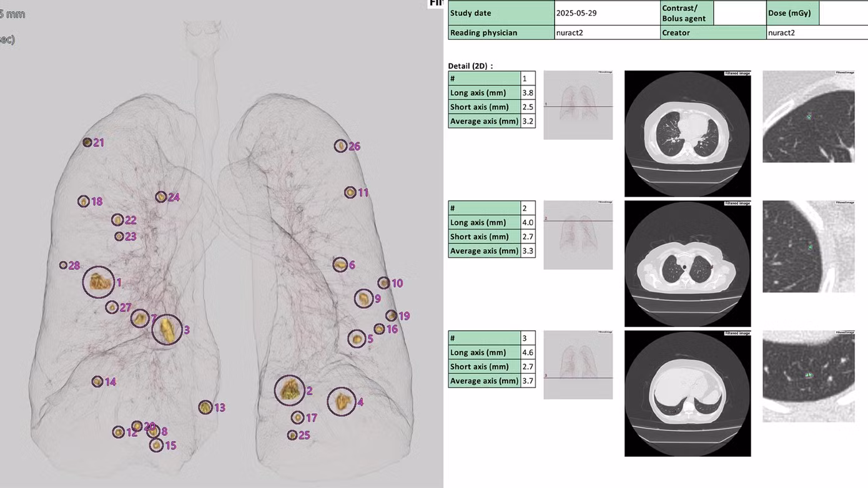Click nodule marker 3 near the hilum

[167, 329]
